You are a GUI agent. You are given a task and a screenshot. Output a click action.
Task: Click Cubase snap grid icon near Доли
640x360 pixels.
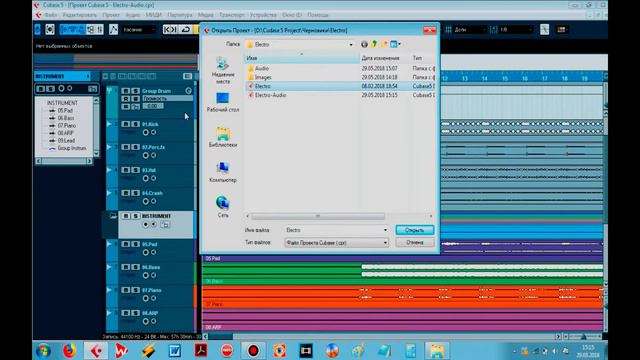(x=448, y=29)
